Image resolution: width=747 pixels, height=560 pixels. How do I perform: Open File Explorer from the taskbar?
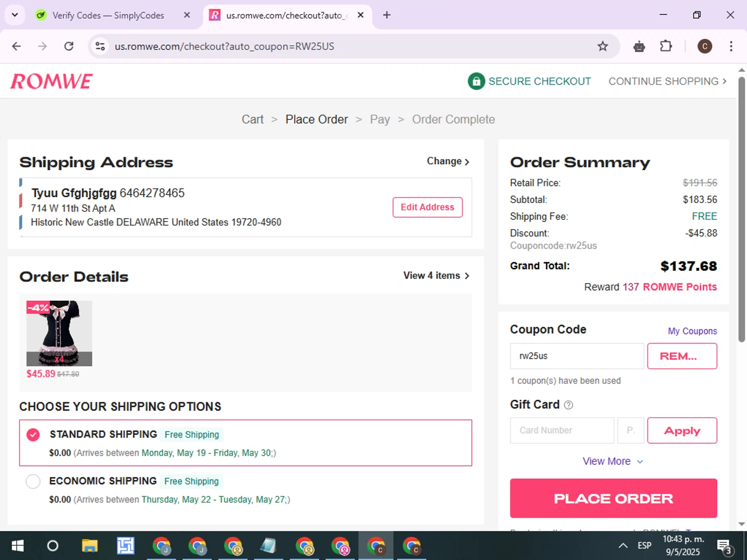90,546
